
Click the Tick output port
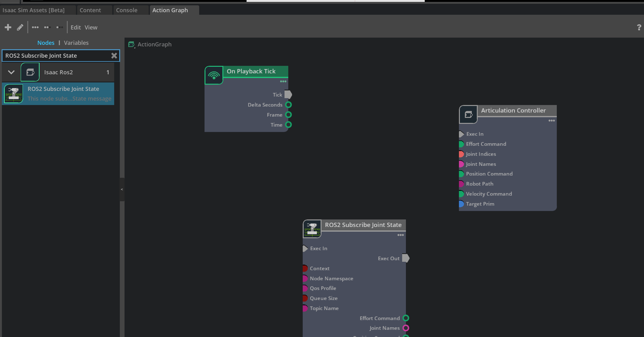(288, 94)
